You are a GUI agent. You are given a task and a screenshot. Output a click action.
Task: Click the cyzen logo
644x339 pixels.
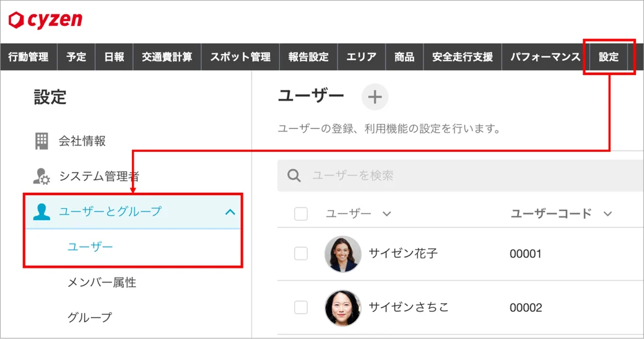[x=45, y=20]
